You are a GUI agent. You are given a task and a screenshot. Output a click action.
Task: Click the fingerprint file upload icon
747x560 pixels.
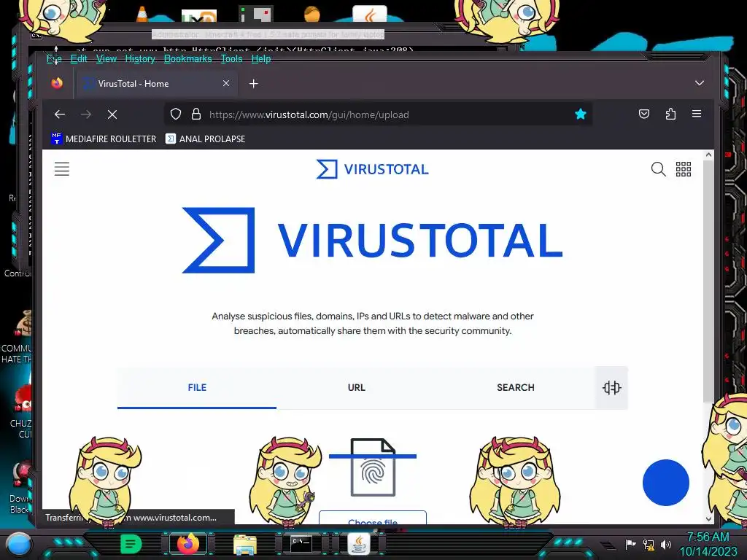coord(373,467)
